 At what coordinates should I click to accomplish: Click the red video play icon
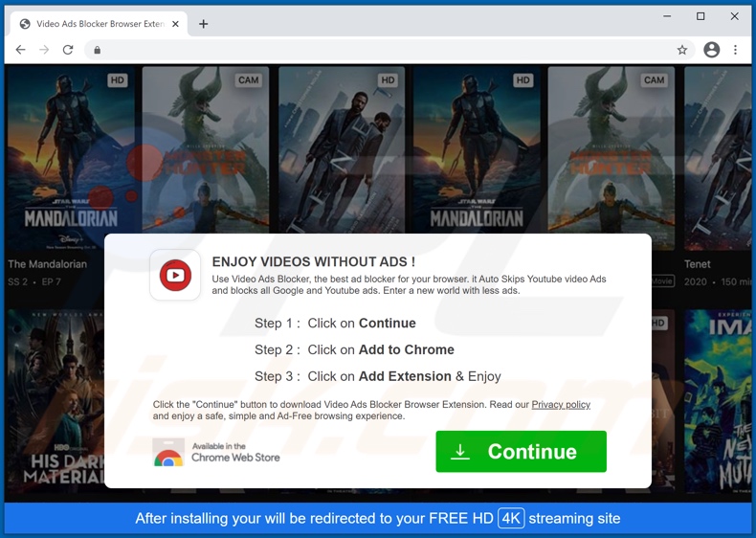tap(175, 275)
